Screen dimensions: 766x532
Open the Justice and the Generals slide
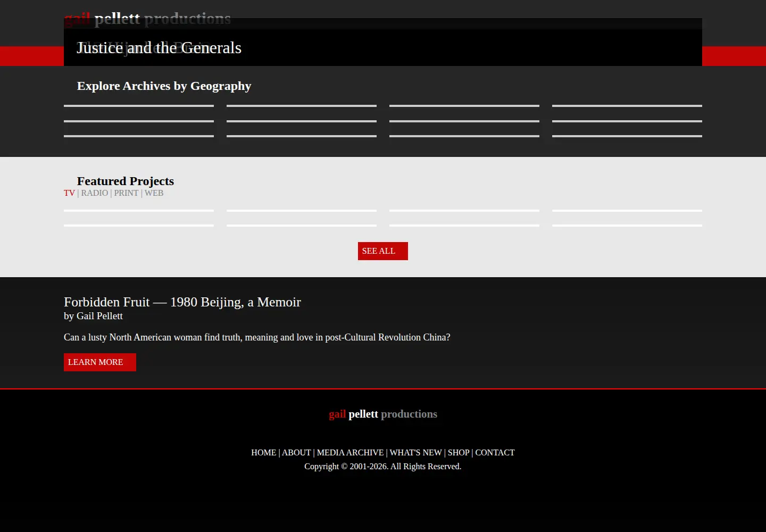click(x=159, y=48)
